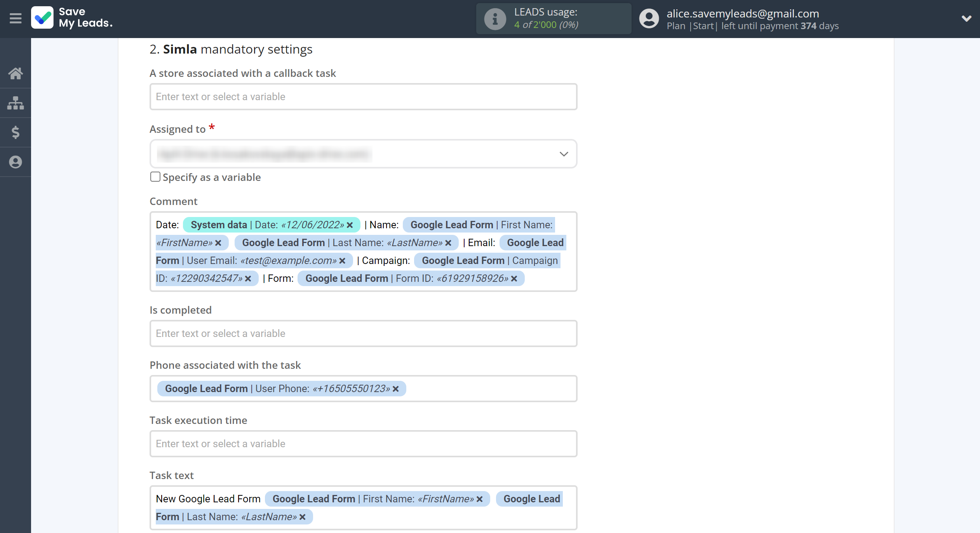Click the Phone associated with the task field
Viewport: 980px width, 533px height.
click(363, 389)
